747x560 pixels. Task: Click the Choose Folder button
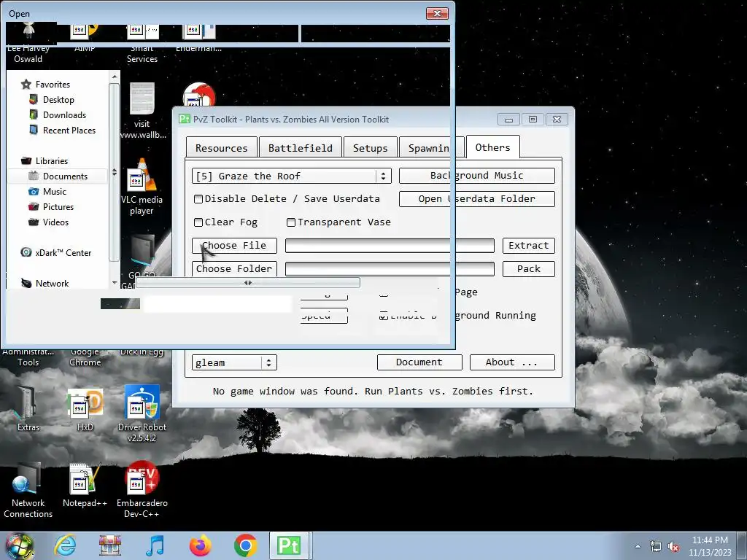234,268
